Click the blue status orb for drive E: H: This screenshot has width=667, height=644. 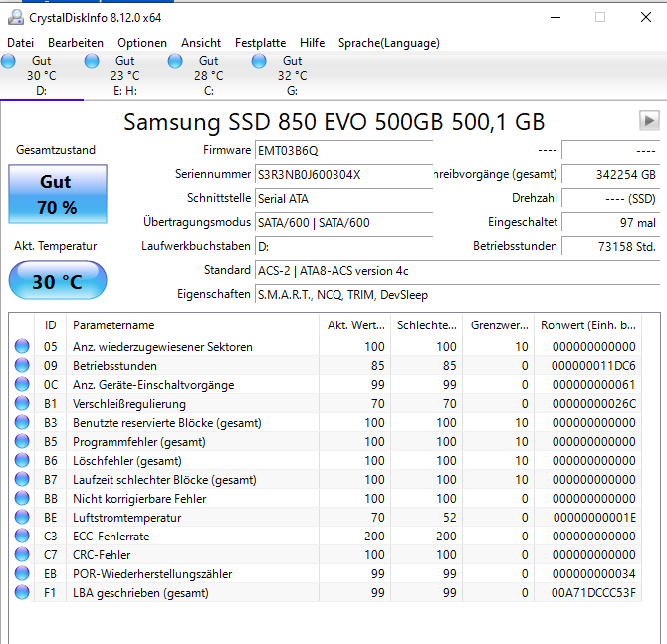tap(92, 62)
